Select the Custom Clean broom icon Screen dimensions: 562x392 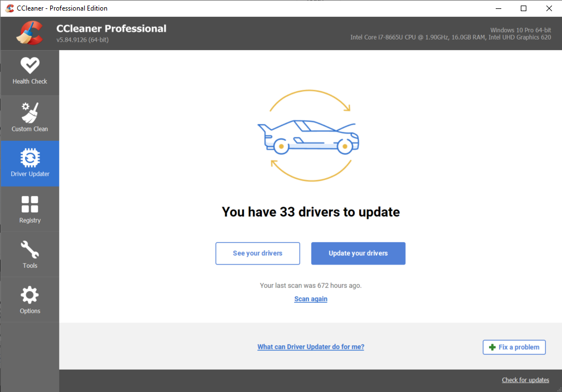coord(30,112)
